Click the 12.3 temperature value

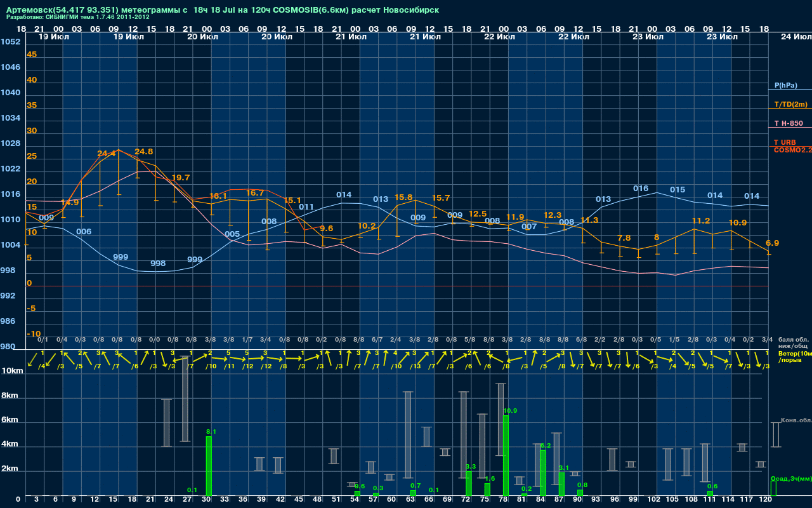[553, 215]
